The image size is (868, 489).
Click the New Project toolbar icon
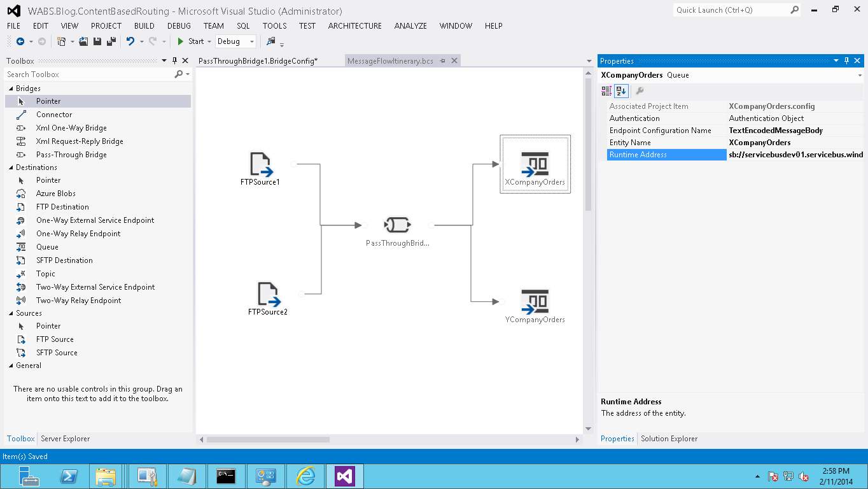[61, 41]
